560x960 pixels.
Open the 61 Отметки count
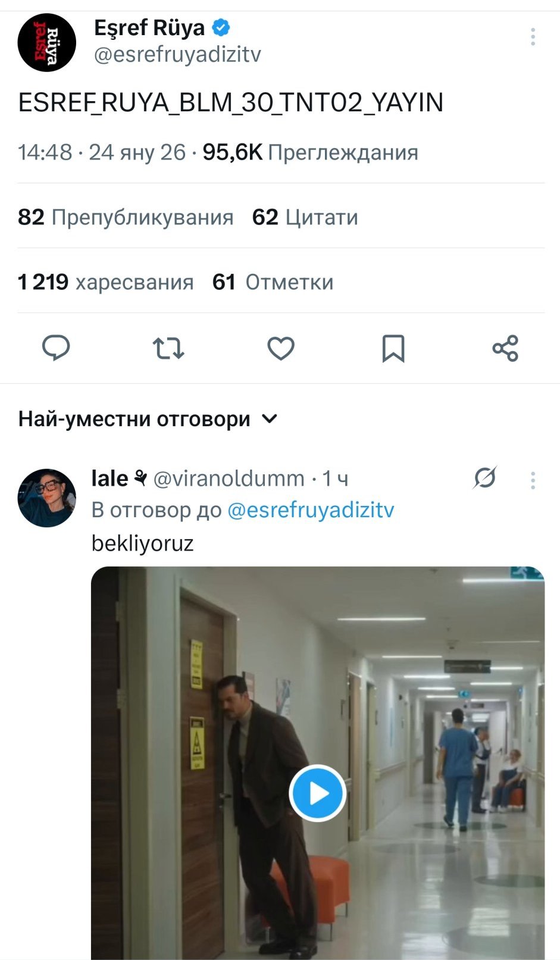(273, 282)
